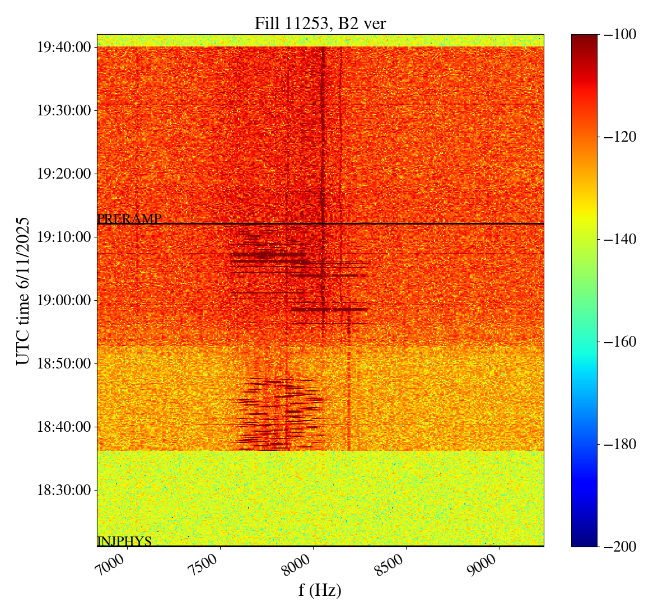Pick the 19:20:00 time tick label
The width and height of the screenshot is (672, 616).
coord(64,174)
